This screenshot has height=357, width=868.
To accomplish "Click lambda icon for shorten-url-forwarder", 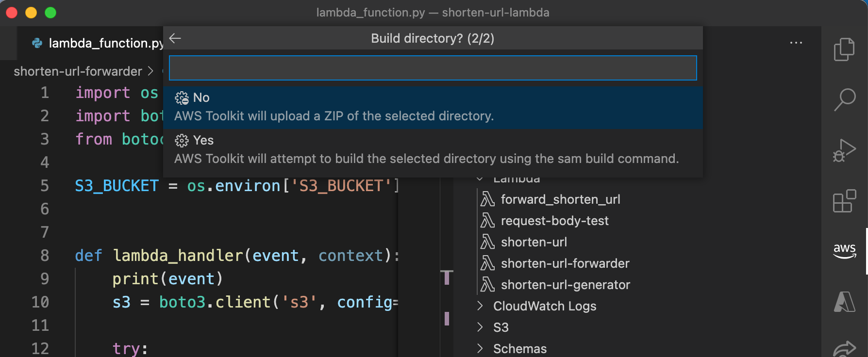I will (487, 263).
